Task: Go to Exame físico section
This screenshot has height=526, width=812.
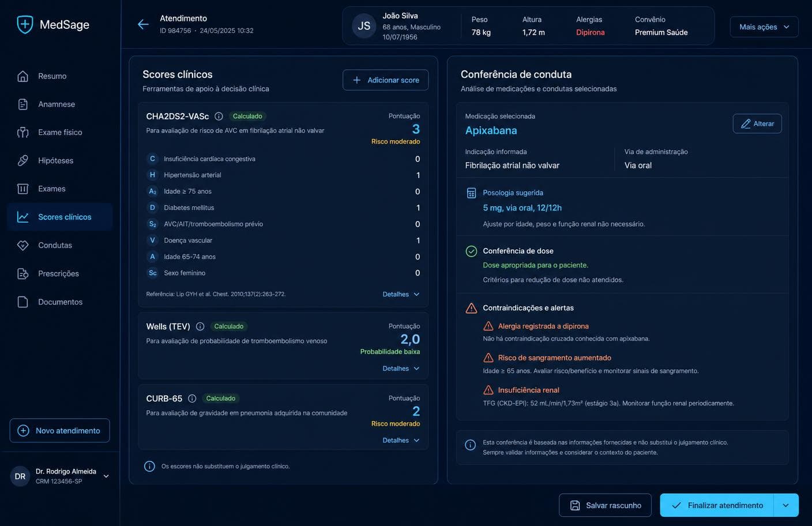Action: coord(59,133)
